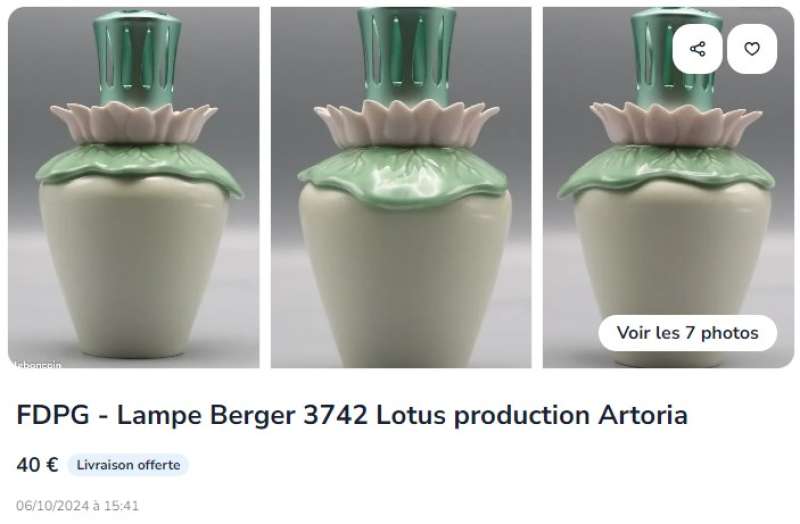Image resolution: width=800 pixels, height=524 pixels.
Task: Click the cream lamp base in first photo
Action: tap(134, 265)
